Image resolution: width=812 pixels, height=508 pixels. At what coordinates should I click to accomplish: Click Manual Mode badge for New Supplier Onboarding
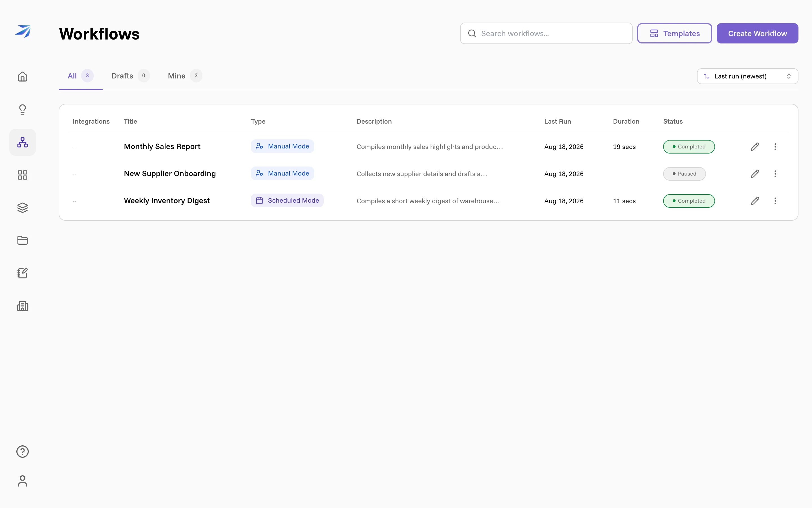coord(282,173)
